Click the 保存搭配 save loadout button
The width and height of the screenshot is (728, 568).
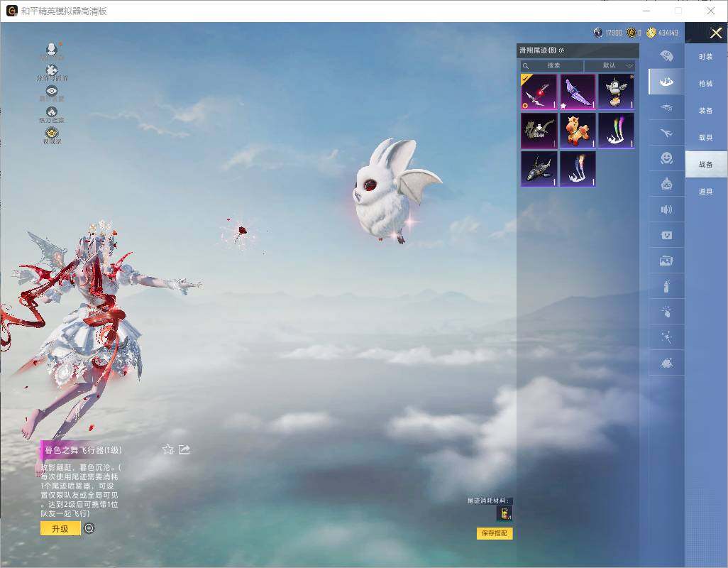point(495,533)
